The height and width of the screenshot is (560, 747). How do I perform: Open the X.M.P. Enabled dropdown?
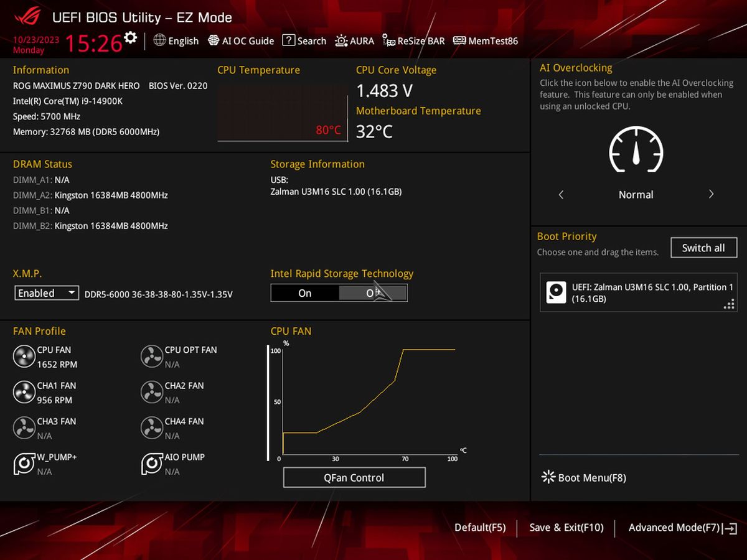[x=47, y=293]
